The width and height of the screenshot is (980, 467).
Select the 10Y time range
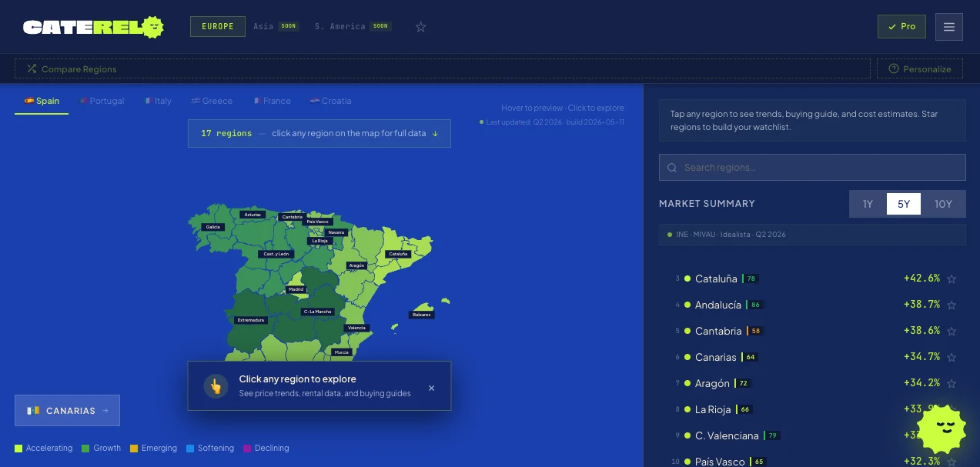(943, 204)
